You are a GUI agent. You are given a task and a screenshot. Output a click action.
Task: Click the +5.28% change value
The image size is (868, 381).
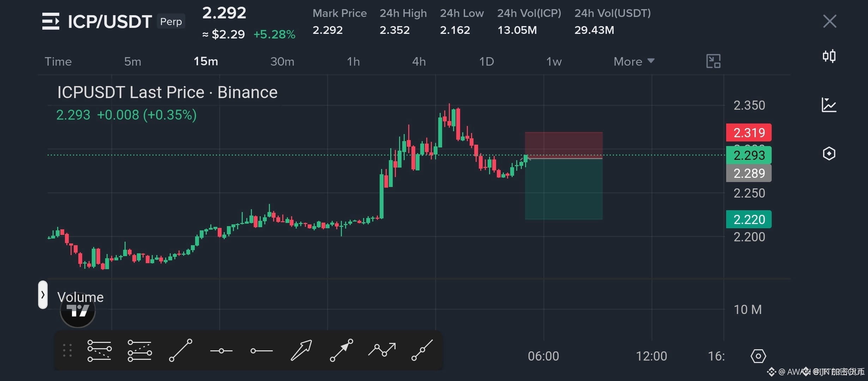274,34
